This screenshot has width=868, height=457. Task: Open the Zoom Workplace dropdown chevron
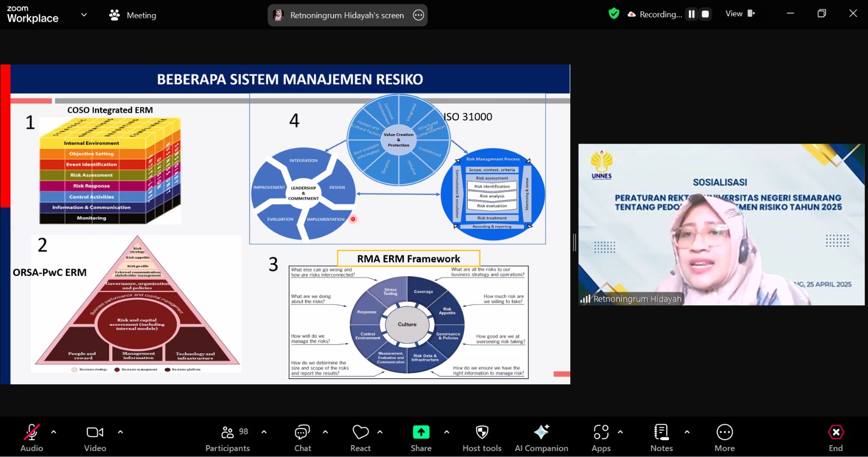click(x=84, y=15)
